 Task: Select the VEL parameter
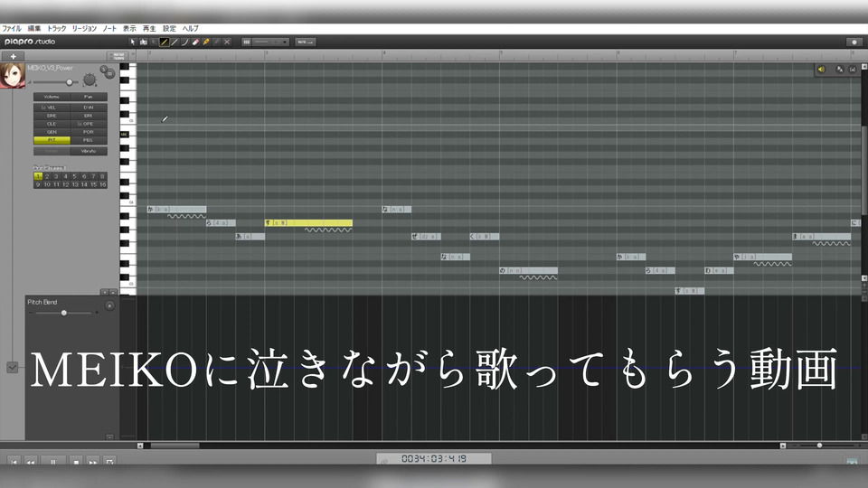point(52,108)
